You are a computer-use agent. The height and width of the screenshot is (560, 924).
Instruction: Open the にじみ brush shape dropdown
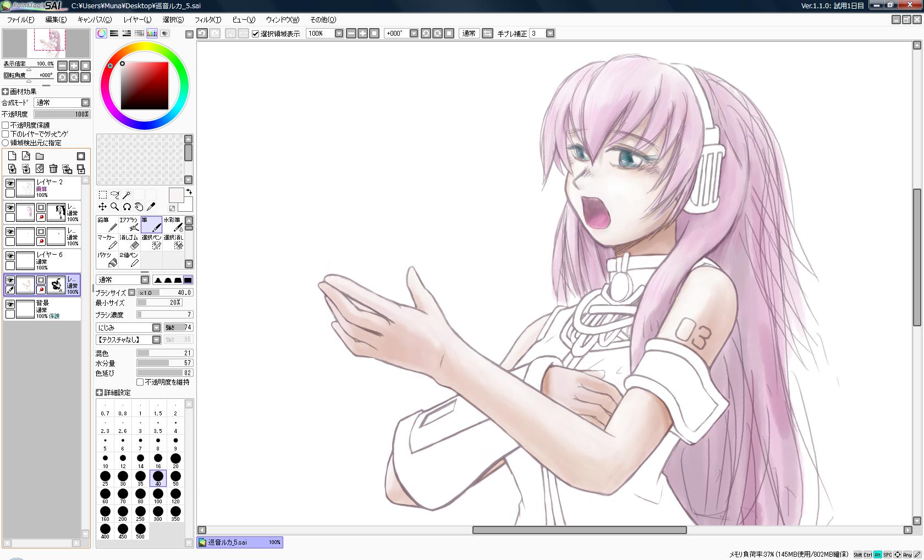(156, 327)
